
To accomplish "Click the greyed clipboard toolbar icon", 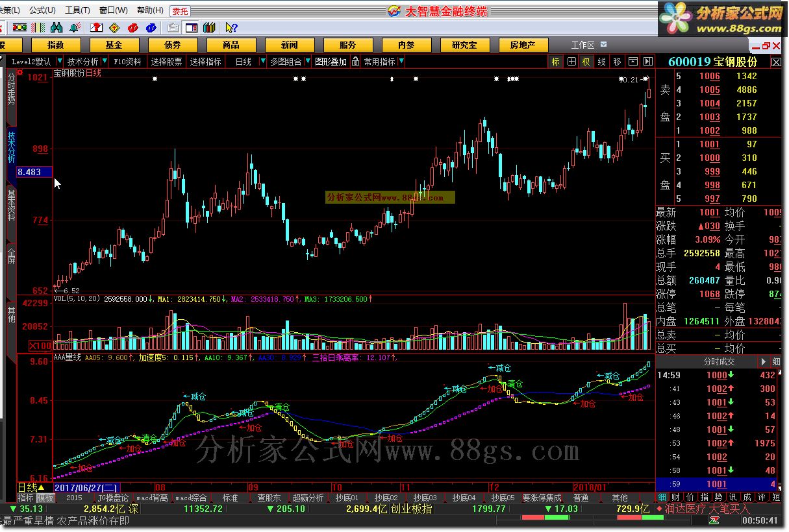I will tap(173, 28).
